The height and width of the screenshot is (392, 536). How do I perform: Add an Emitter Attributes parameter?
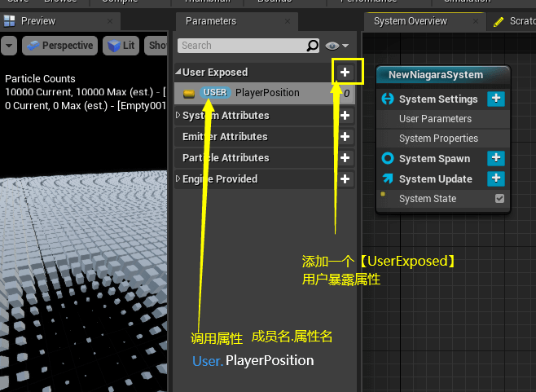click(x=345, y=137)
